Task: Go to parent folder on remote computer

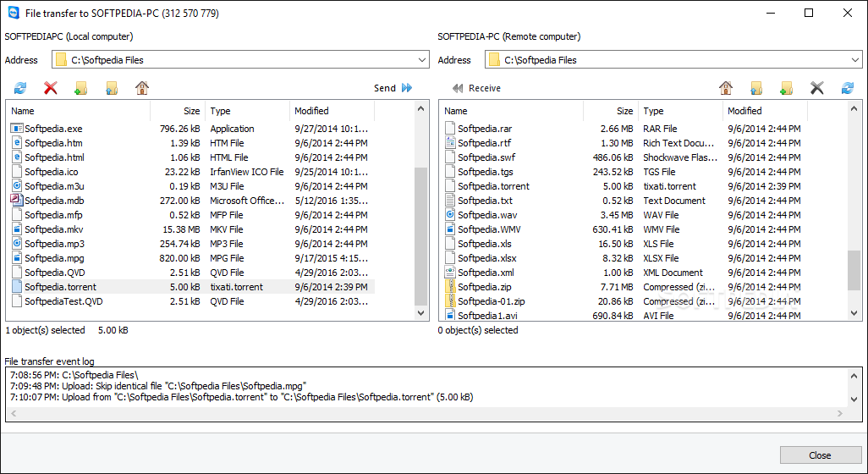Action: (756, 87)
